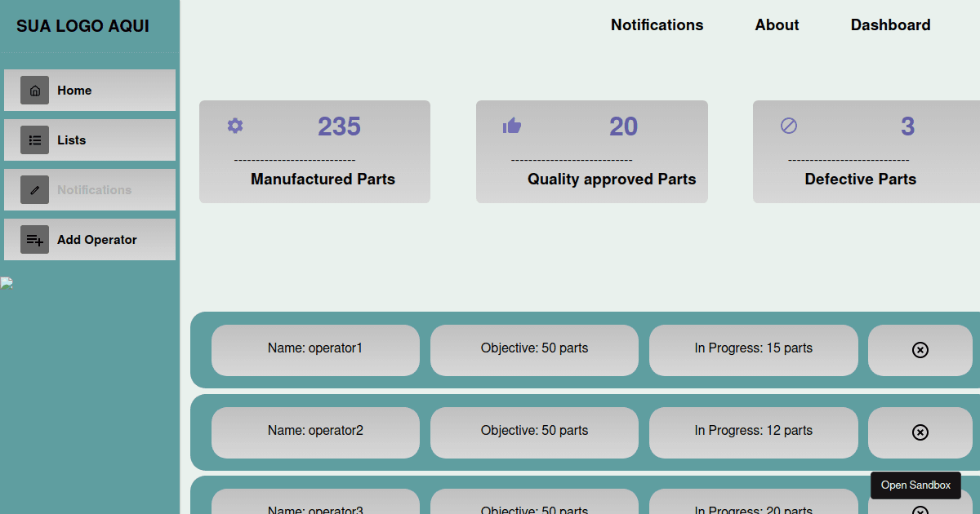
Task: Click the pencil icon beside Notifications
Action: tap(34, 190)
